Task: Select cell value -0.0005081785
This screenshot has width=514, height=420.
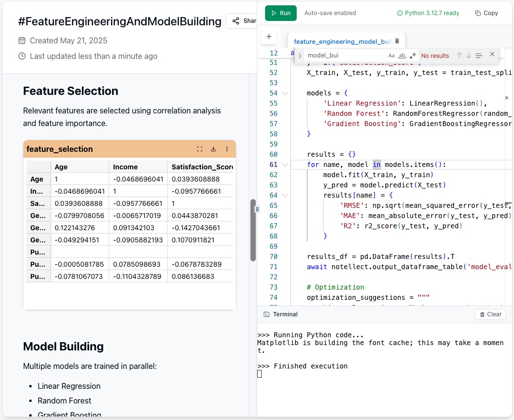Action: (x=79, y=264)
